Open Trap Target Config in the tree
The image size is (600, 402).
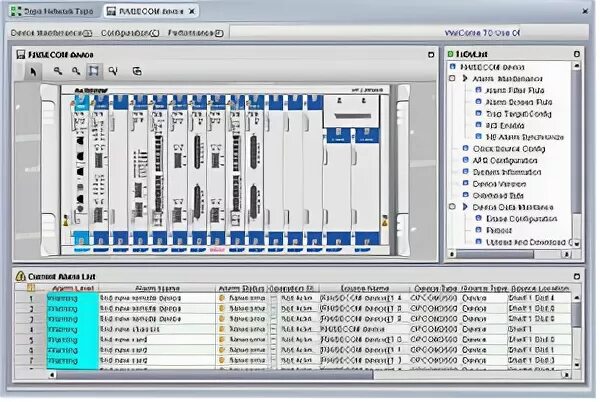(x=518, y=114)
